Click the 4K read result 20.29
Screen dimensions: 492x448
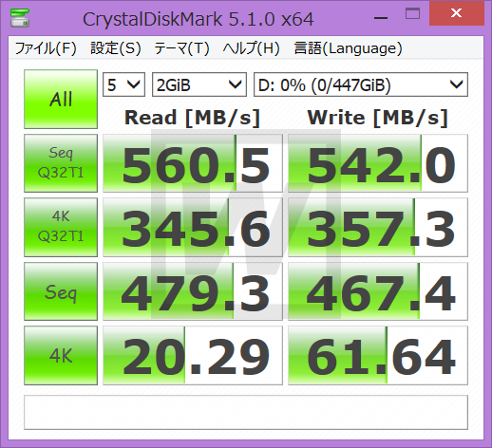193,355
